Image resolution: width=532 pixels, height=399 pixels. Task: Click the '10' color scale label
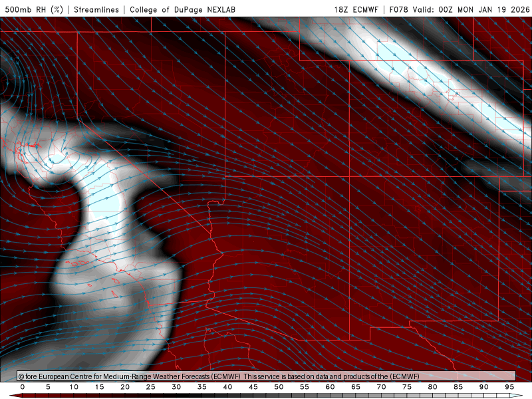pos(74,387)
